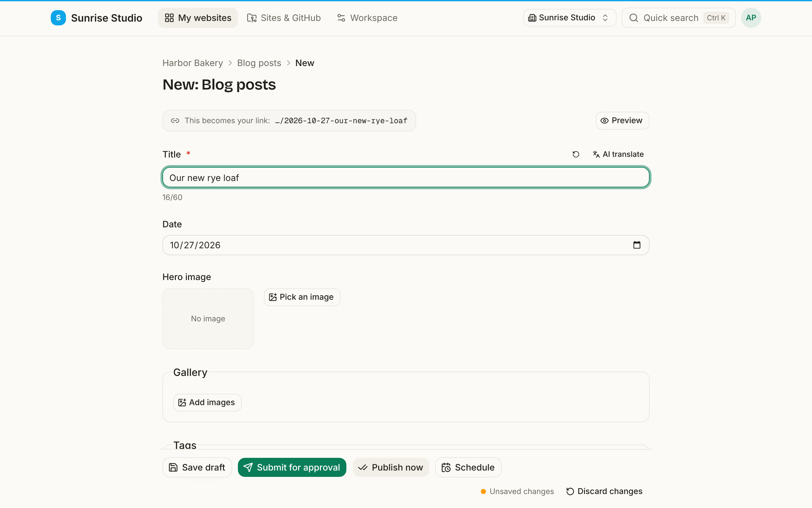The width and height of the screenshot is (812, 508).
Task: Click the Quick search field
Action: [x=678, y=18]
